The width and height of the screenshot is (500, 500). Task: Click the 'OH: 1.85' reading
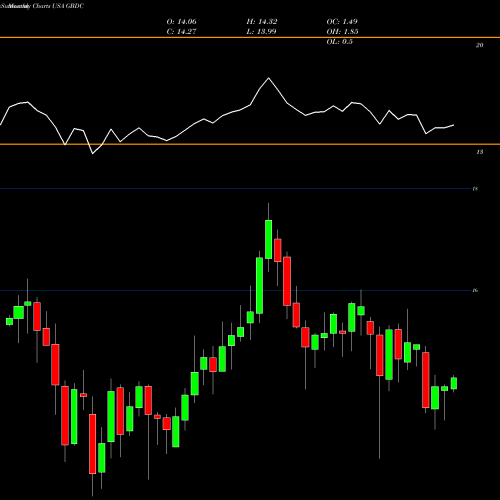pyautogui.click(x=342, y=32)
